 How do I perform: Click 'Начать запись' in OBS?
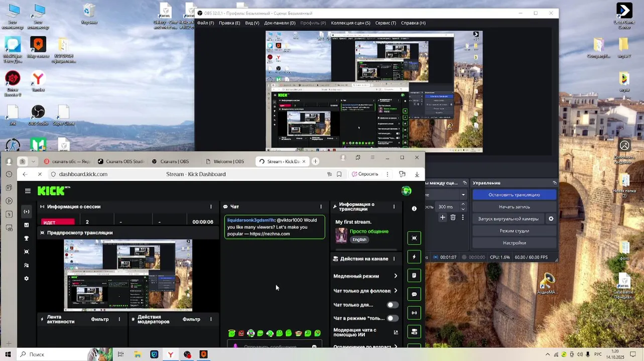514,207
